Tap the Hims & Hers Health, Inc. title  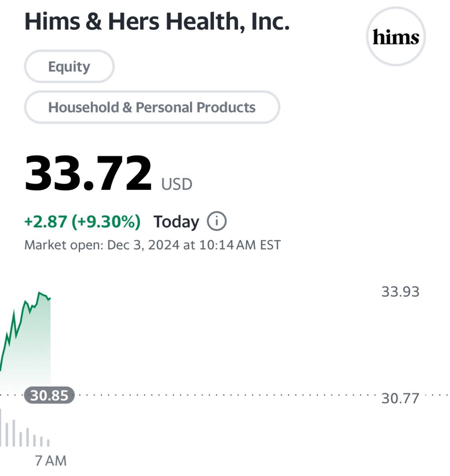pyautogui.click(x=157, y=21)
